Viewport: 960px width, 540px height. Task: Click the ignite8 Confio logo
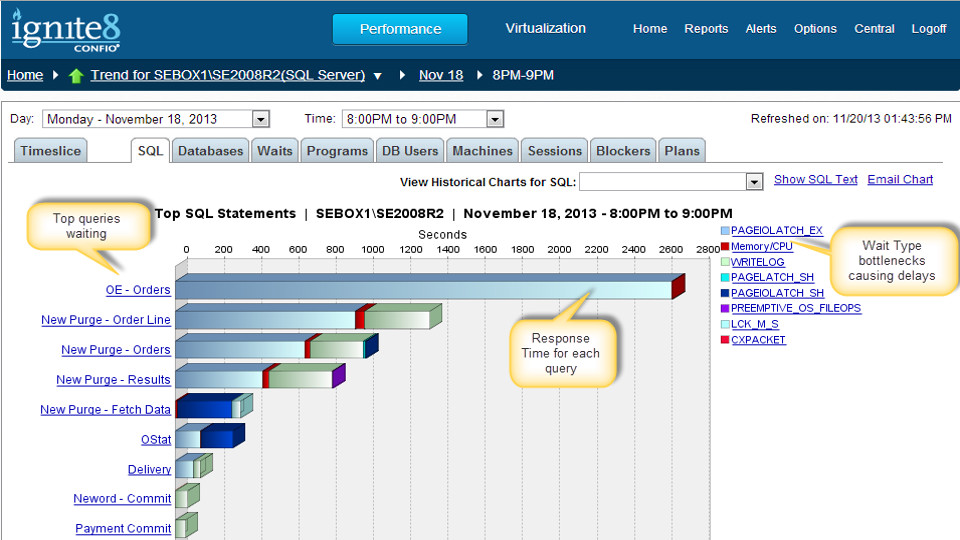[x=66, y=30]
